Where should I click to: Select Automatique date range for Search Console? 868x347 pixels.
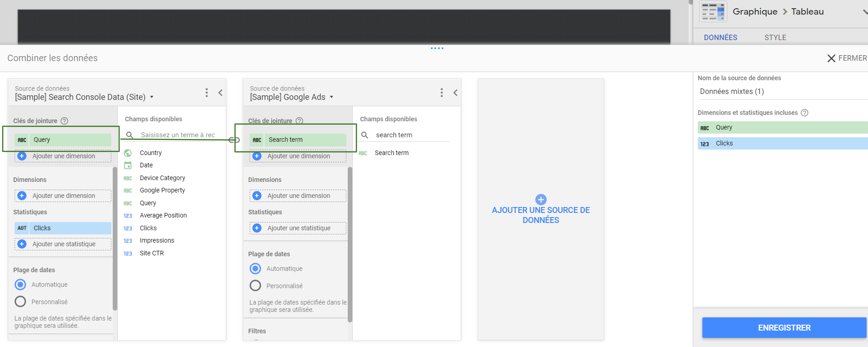click(21, 285)
